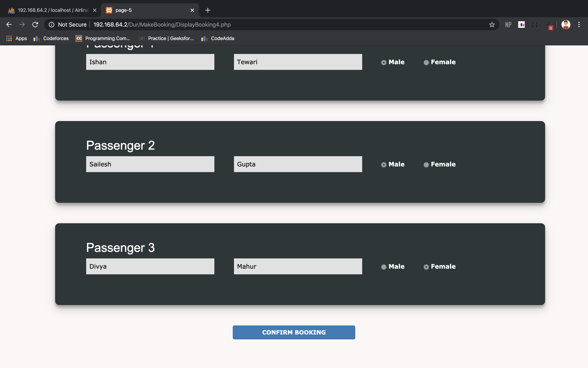Close the localhost / Airline tab

[x=95, y=10]
